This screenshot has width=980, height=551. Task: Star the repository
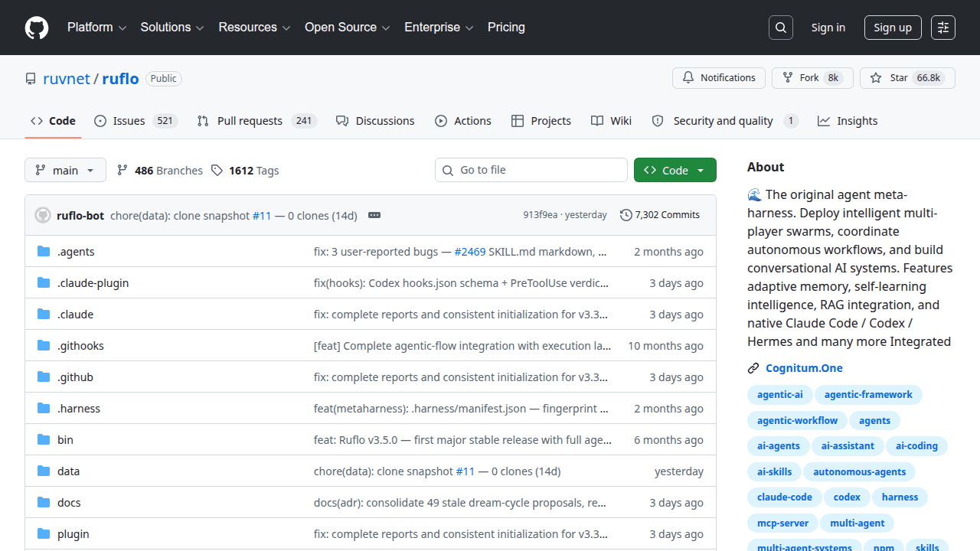point(907,78)
